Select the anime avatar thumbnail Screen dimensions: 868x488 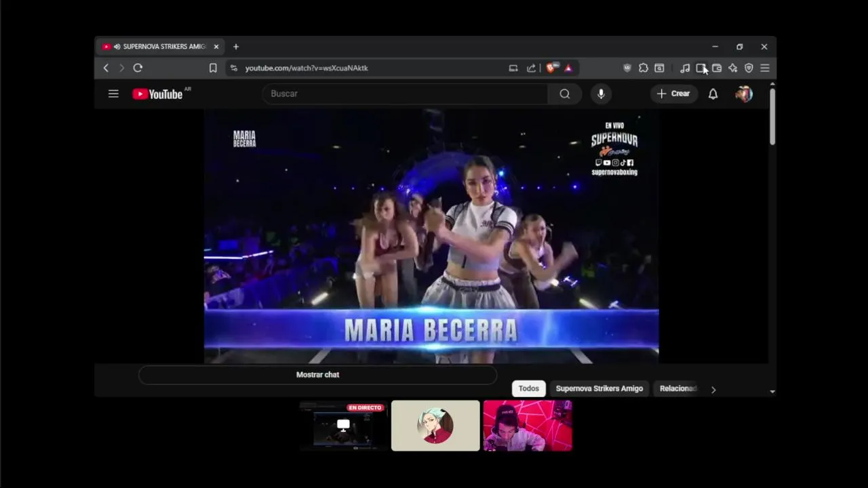[x=435, y=426]
